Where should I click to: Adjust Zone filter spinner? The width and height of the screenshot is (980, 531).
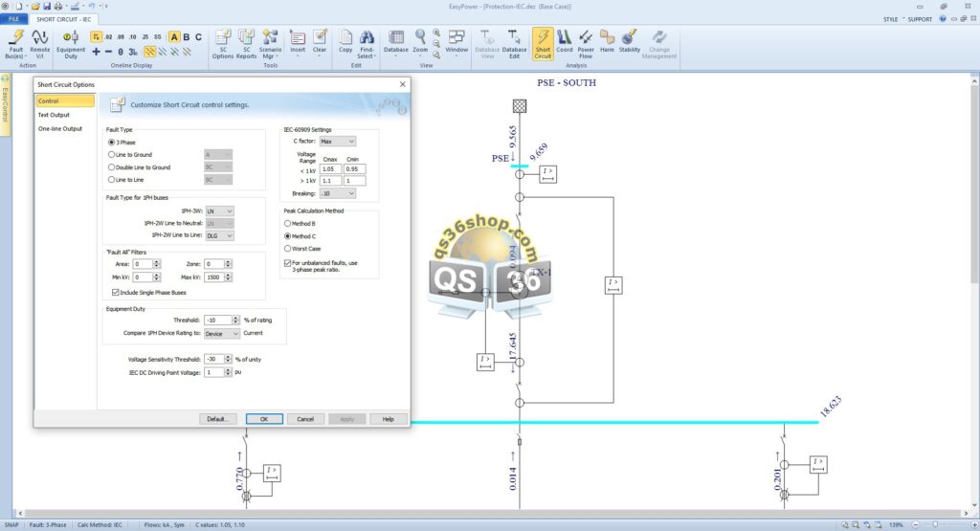(228, 264)
